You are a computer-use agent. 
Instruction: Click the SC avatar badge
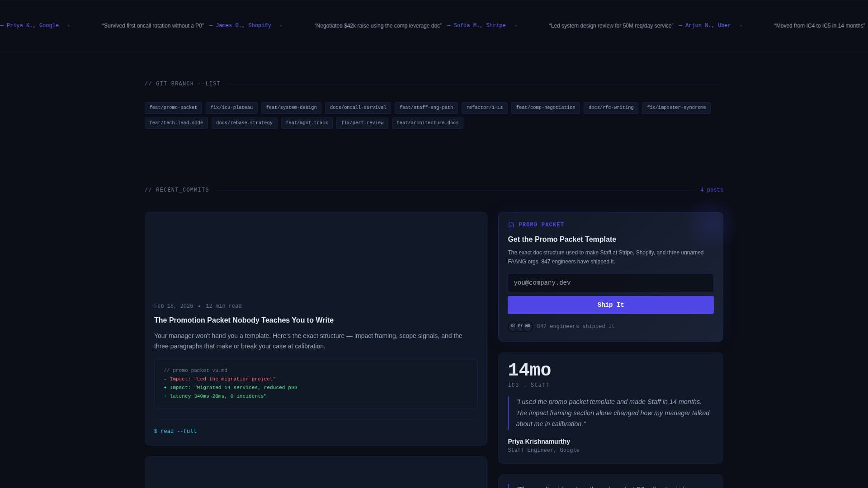[x=513, y=326]
